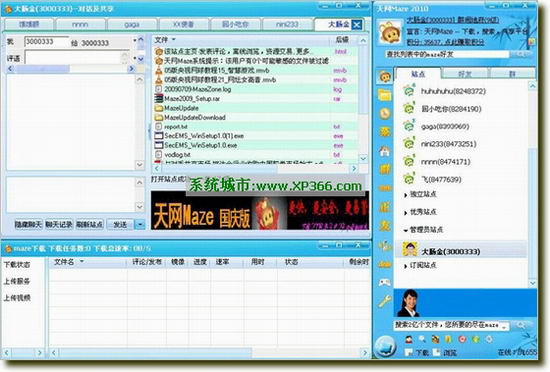Click the 隐藏聊天 button
550x372 pixels.
click(x=28, y=224)
